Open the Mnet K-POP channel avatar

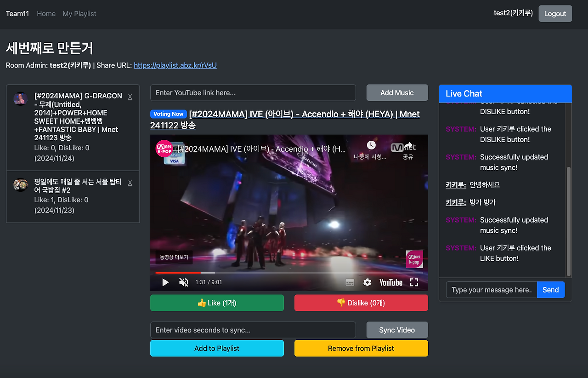164,149
